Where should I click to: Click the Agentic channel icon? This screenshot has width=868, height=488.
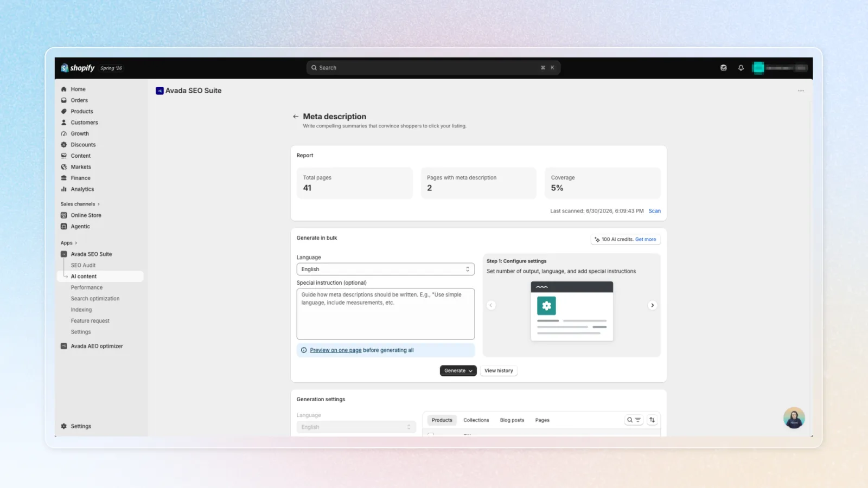pyautogui.click(x=64, y=226)
